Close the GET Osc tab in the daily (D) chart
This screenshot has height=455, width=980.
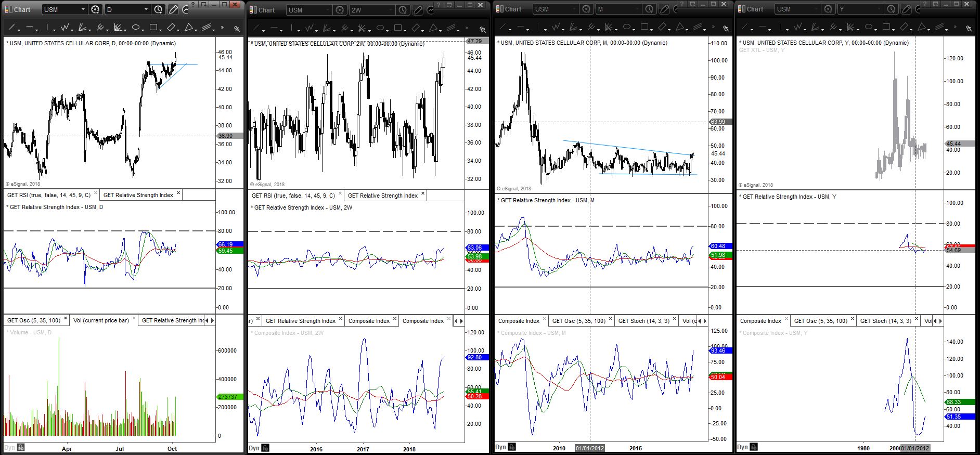pos(66,319)
